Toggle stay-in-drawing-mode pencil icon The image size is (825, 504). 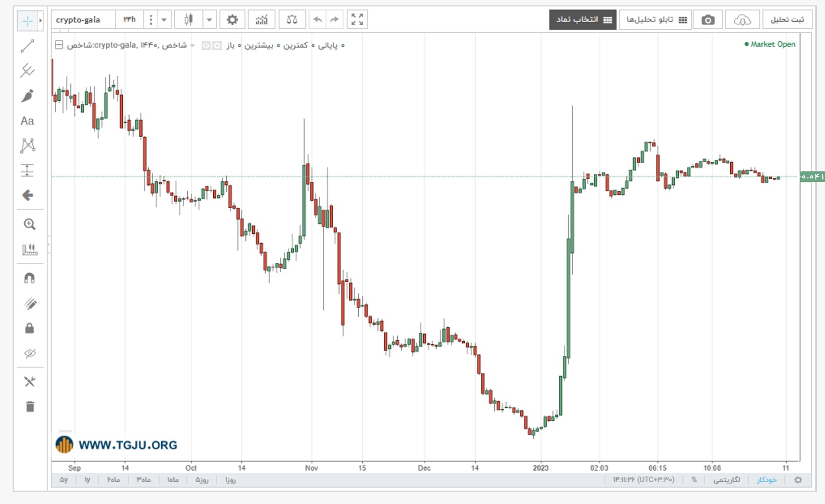(x=30, y=303)
